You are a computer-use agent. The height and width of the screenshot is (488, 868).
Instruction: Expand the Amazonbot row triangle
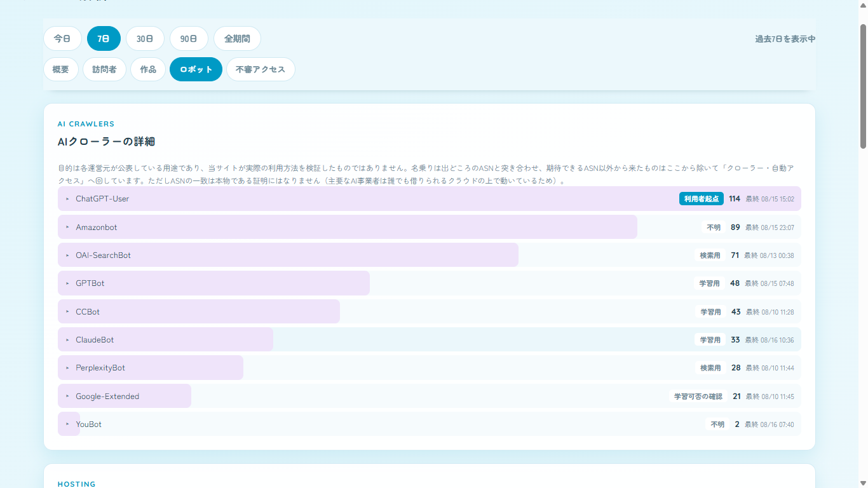pyautogui.click(x=67, y=227)
